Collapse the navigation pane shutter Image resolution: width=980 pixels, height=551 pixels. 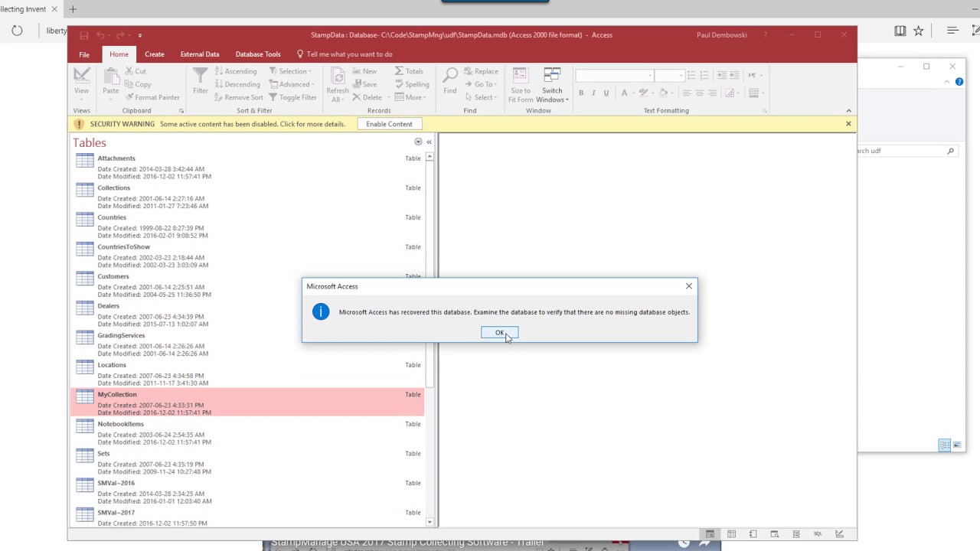pos(429,142)
